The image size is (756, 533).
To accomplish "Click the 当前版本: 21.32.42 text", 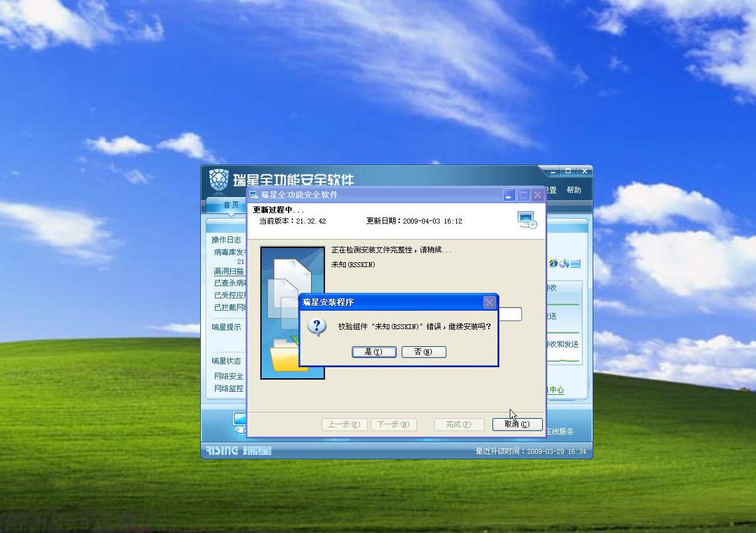I will [x=292, y=221].
